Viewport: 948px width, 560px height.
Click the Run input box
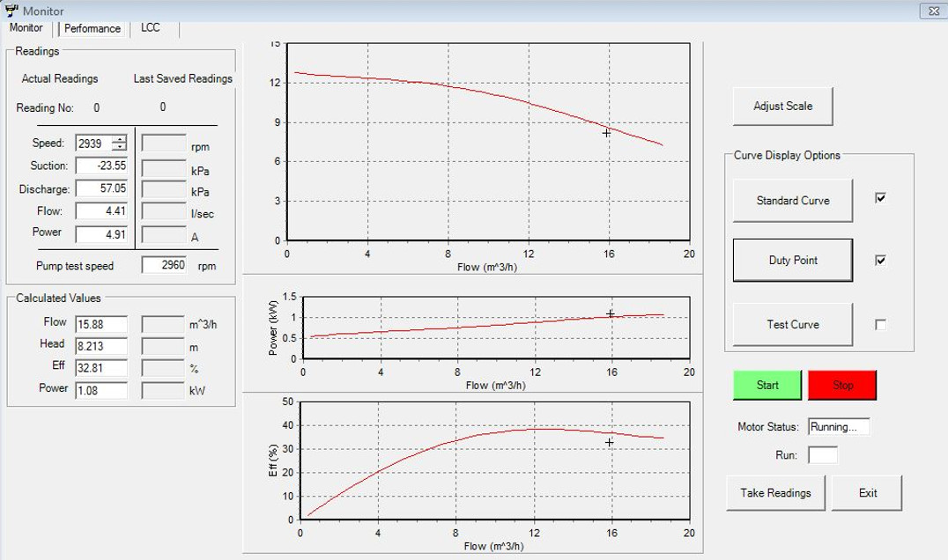tap(822, 455)
